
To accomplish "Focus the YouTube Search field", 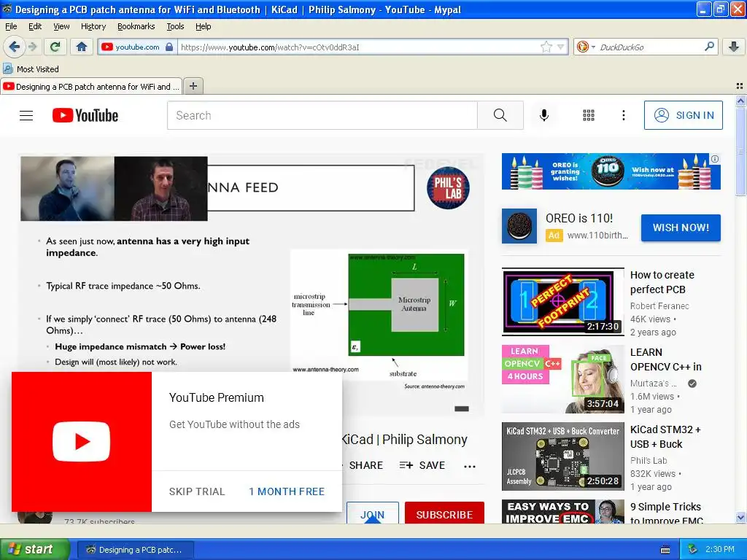I will click(322, 115).
